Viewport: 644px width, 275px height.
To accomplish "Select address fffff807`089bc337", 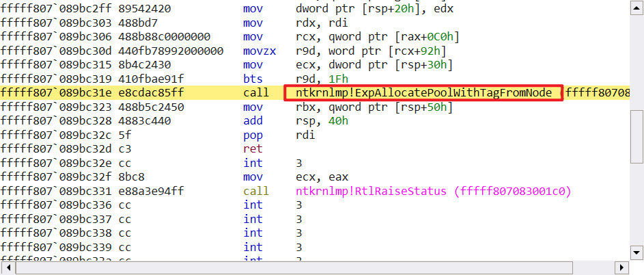I will (x=55, y=219).
